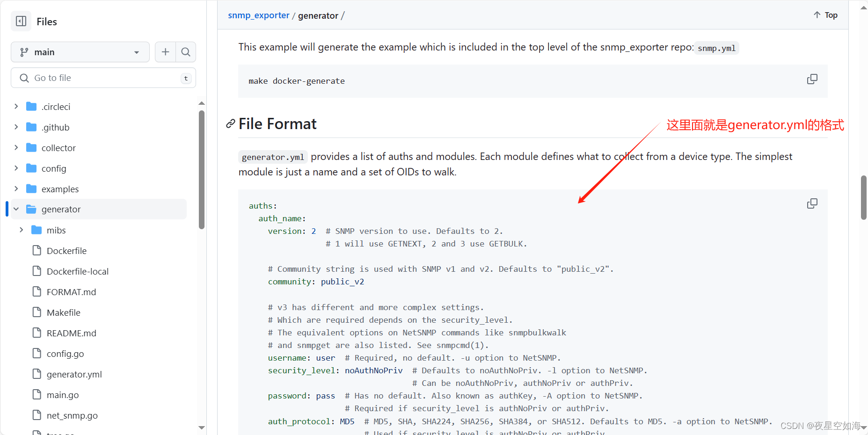The width and height of the screenshot is (868, 435).
Task: Open the Dockerfile file icon
Action: tap(37, 251)
